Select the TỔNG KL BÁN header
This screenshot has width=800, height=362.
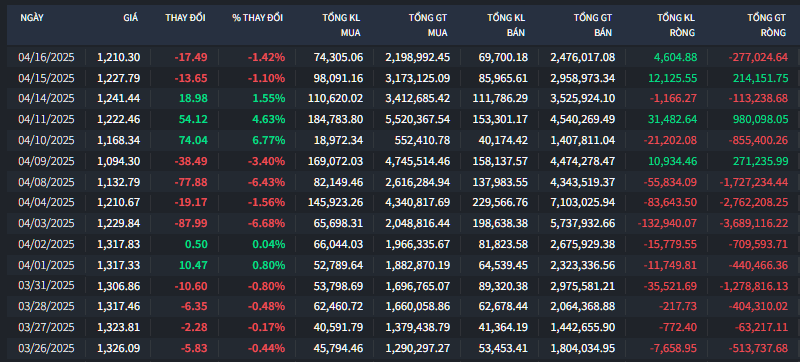click(x=506, y=25)
